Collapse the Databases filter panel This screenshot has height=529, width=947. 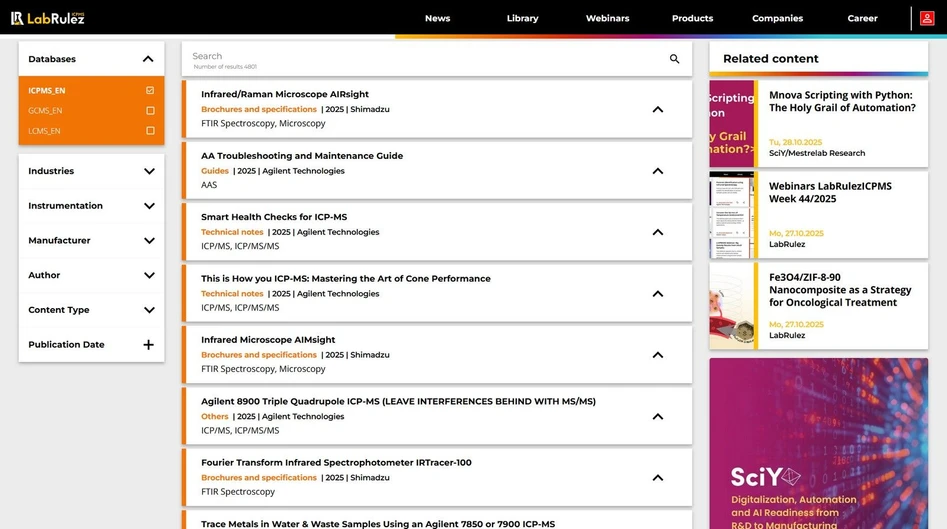[x=148, y=59]
